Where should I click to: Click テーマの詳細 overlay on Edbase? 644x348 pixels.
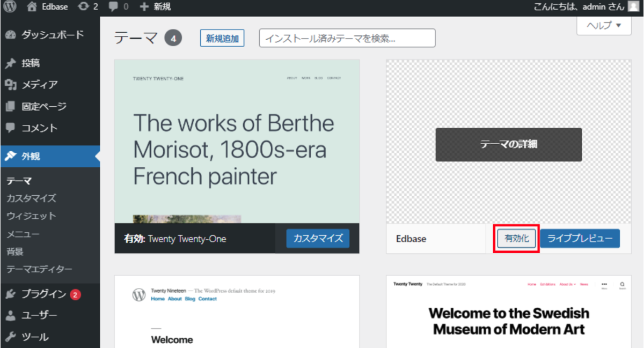(509, 144)
